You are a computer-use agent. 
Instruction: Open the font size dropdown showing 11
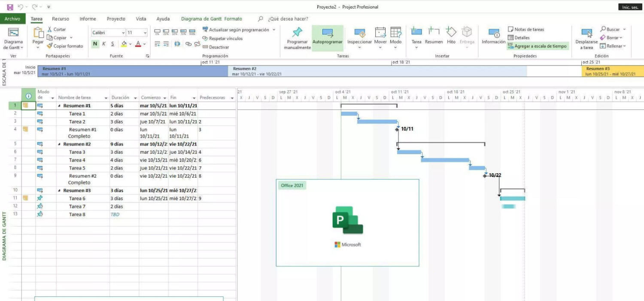point(145,33)
